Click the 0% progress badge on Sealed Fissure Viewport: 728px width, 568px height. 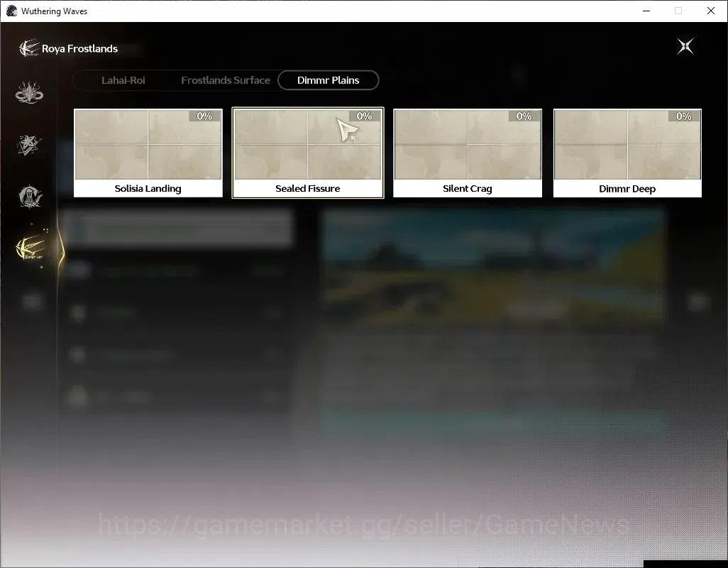[x=364, y=116]
